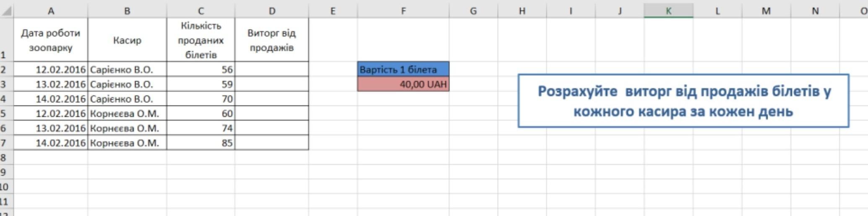Click the 'Виторг від продажів' header cell
868x216 pixels.
pyautogui.click(x=272, y=40)
